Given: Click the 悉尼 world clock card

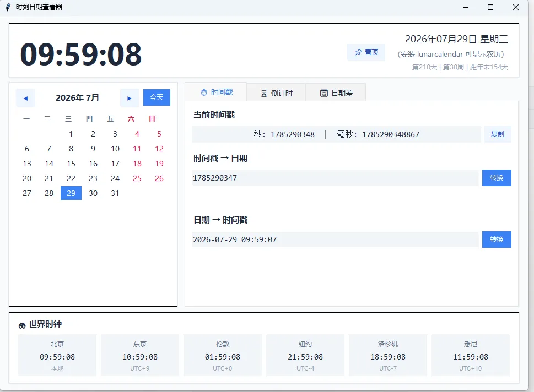Looking at the screenshot, I should tap(471, 355).
